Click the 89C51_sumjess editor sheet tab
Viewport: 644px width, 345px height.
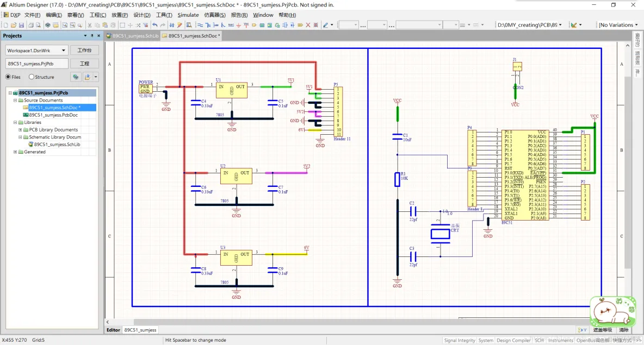coord(140,330)
